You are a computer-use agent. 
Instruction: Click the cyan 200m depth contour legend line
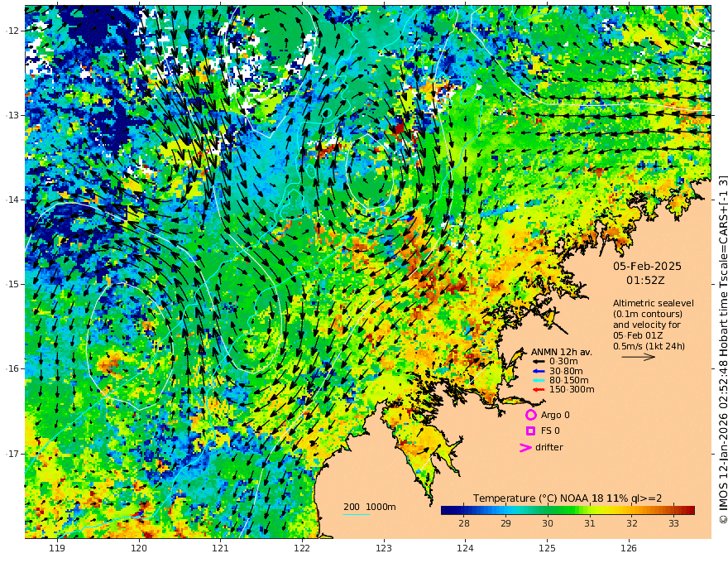357,515
